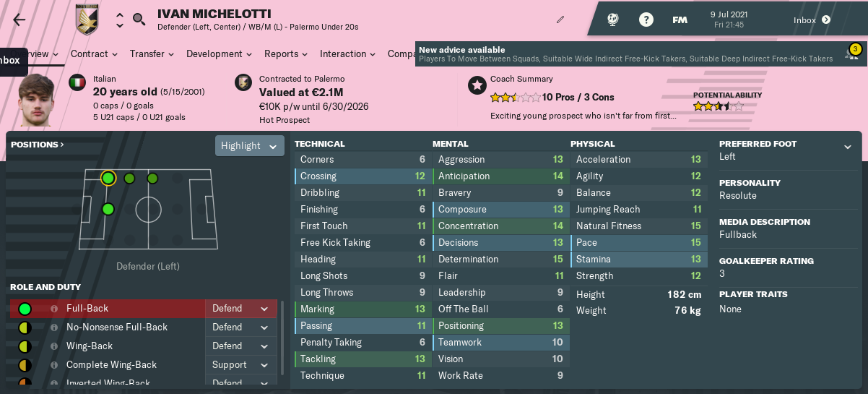Continue to Inbox button
The image size is (868, 394).
[812, 20]
